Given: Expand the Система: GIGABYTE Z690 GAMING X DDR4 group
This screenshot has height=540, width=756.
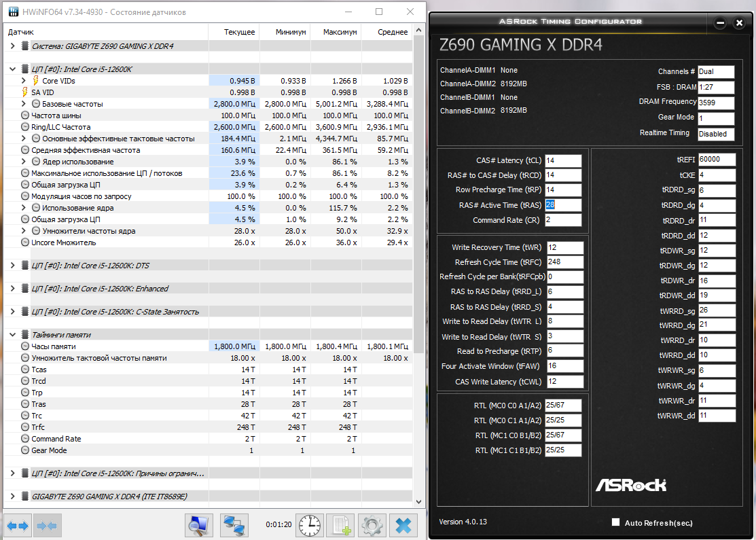Looking at the screenshot, I should point(12,46).
